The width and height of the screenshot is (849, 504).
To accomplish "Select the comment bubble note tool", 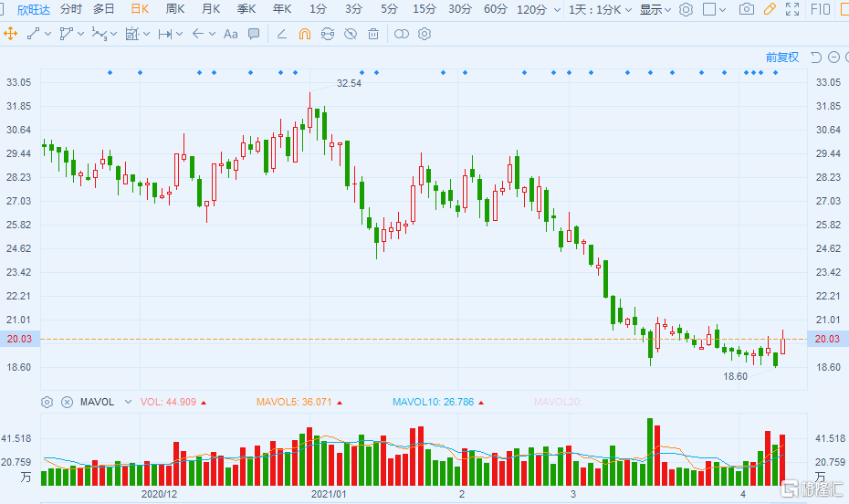I will (254, 34).
